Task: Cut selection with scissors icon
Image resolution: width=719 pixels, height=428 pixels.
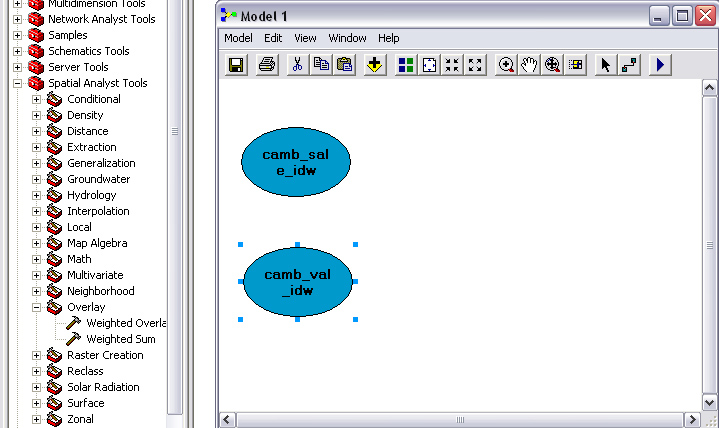Action: click(298, 65)
